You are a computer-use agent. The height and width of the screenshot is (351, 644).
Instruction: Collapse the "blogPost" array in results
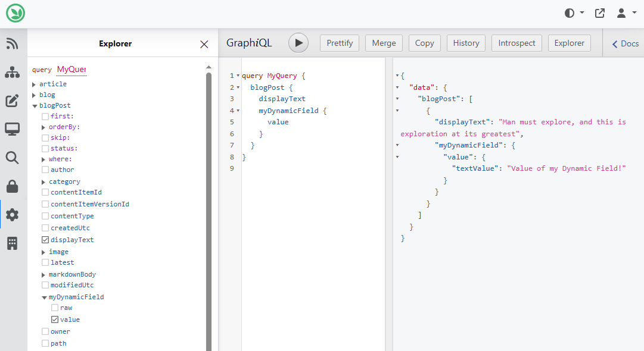pyautogui.click(x=397, y=99)
